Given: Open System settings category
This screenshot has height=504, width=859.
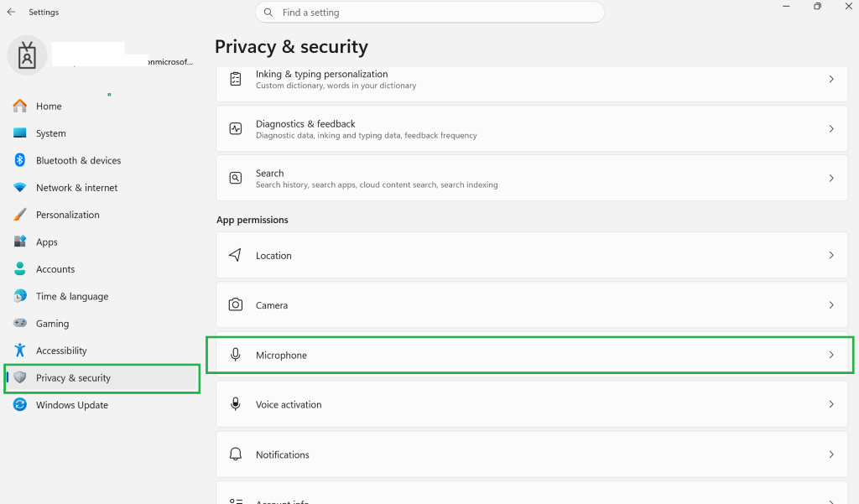Looking at the screenshot, I should tap(51, 133).
